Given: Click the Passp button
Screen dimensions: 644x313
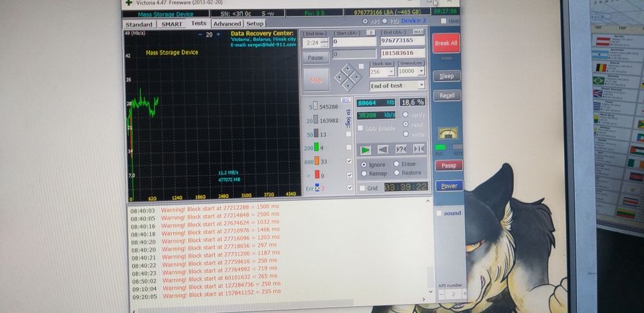Looking at the screenshot, I should pos(448,166).
